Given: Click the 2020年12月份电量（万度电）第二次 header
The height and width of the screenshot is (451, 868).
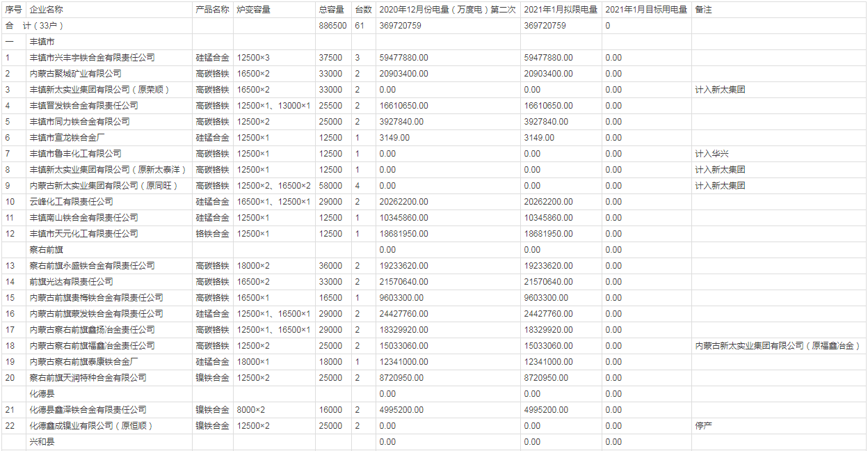Looking at the screenshot, I should pos(447,10).
